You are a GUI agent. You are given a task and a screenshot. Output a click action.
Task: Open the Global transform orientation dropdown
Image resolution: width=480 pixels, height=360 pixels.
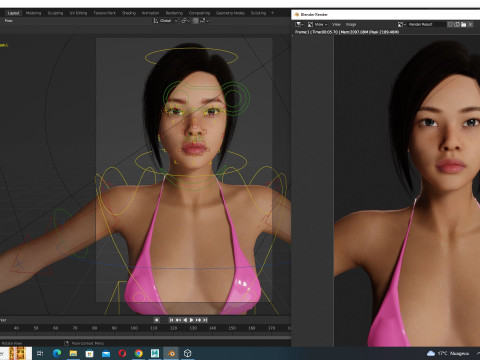click(165, 21)
